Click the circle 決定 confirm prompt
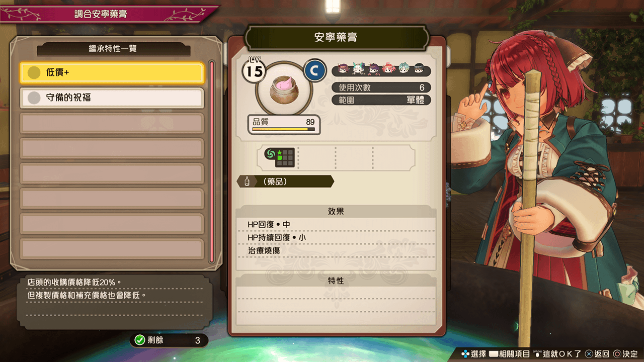 (626, 354)
